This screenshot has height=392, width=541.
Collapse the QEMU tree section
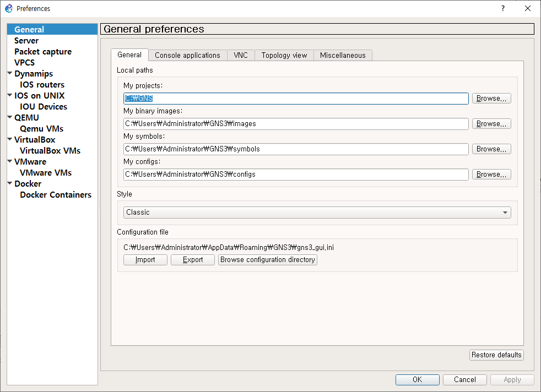(10, 118)
